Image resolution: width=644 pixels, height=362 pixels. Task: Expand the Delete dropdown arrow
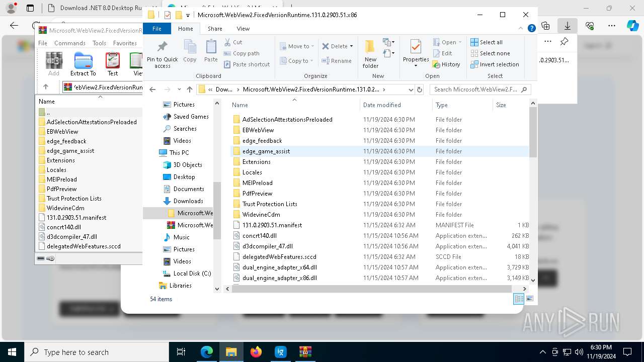351,46
